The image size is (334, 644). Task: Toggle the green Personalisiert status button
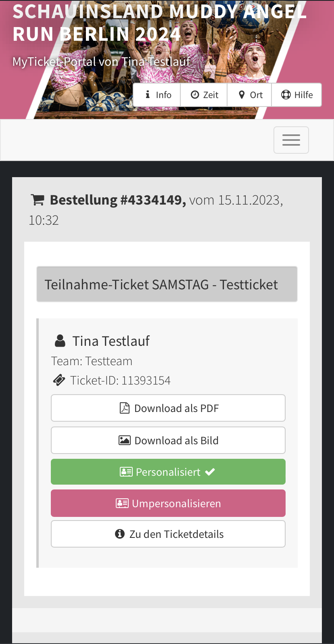pyautogui.click(x=168, y=472)
